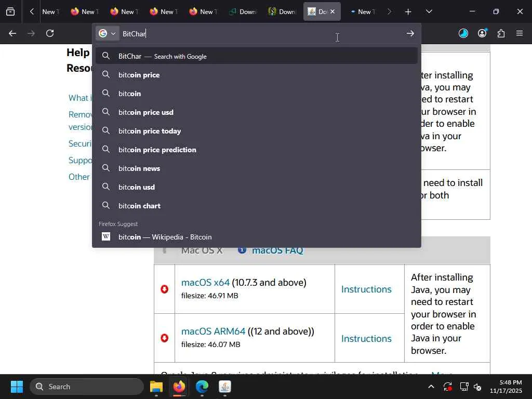The height and width of the screenshot is (399, 532).
Task: Switch to the first New Tab
Action: (51, 11)
